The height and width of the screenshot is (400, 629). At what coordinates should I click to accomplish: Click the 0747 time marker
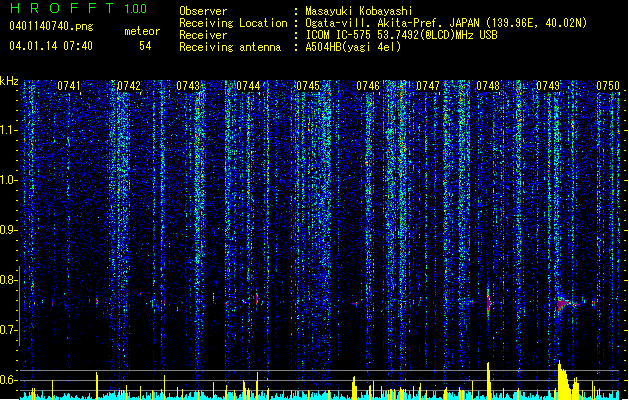pos(428,85)
